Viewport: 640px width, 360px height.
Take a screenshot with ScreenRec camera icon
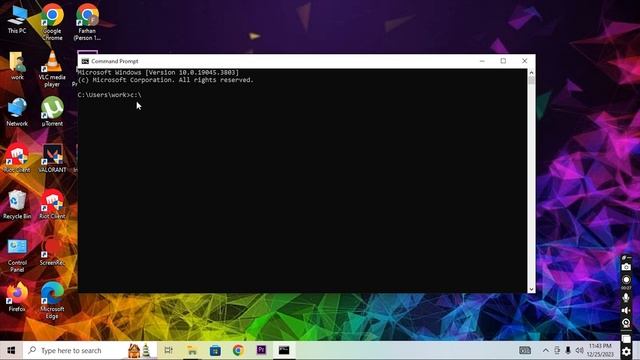(626, 267)
